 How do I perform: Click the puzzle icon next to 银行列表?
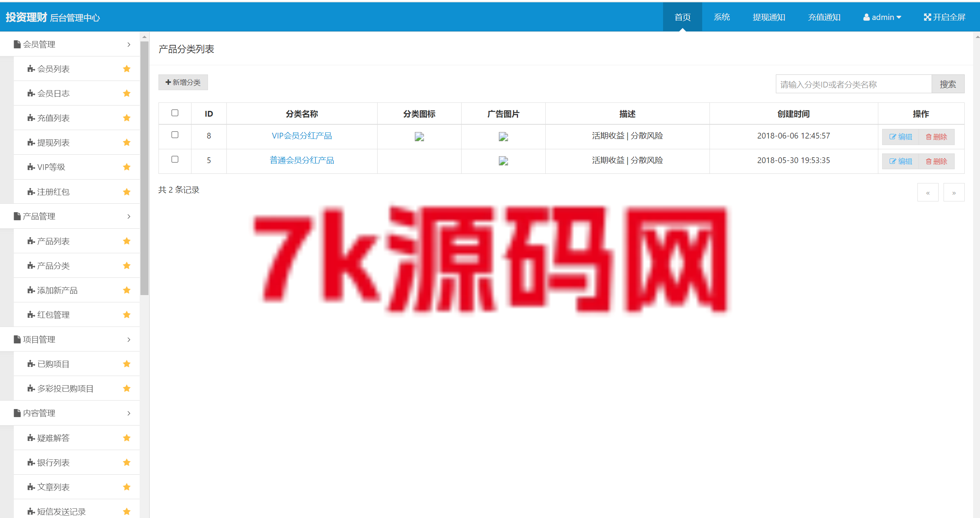31,462
